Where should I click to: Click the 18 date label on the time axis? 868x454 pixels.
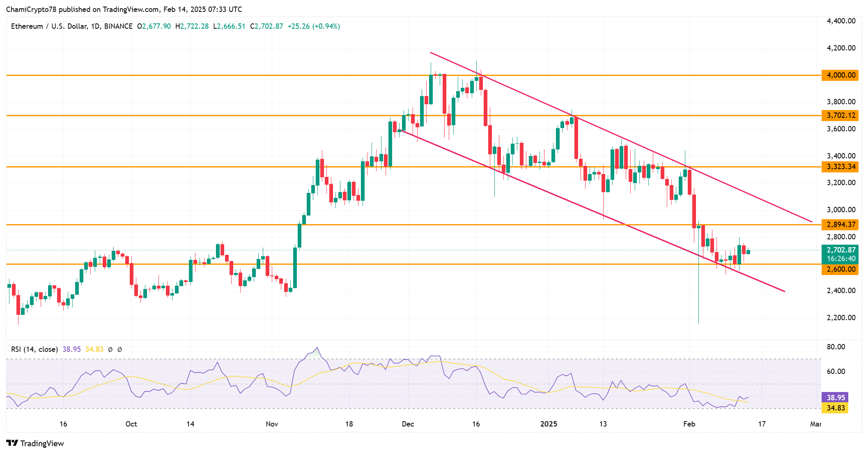pos(349,424)
